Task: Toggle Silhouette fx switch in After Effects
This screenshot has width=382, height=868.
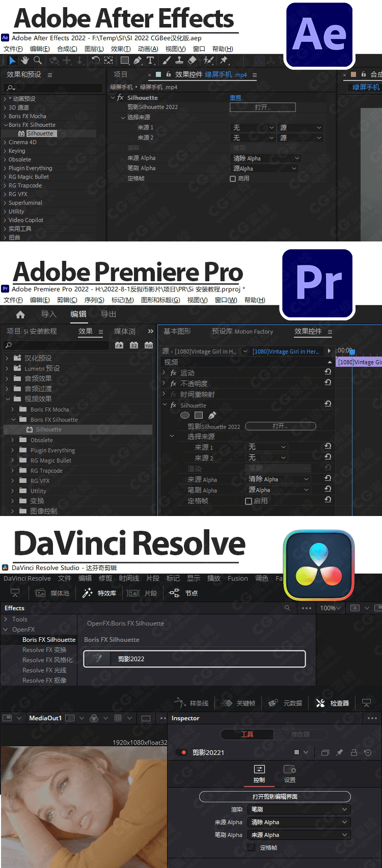Action: click(120, 97)
